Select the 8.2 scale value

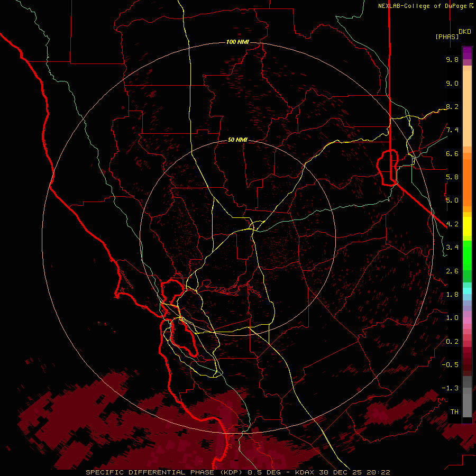452,106
